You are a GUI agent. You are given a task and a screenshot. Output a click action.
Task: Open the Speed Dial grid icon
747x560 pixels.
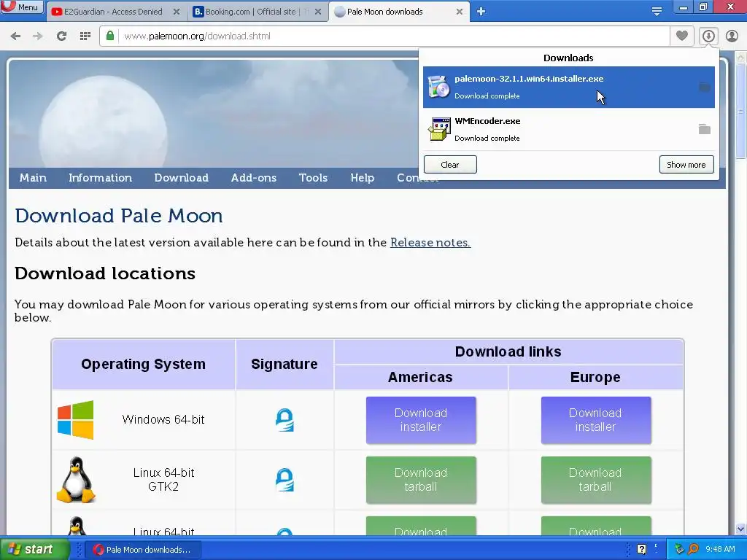[x=85, y=36]
